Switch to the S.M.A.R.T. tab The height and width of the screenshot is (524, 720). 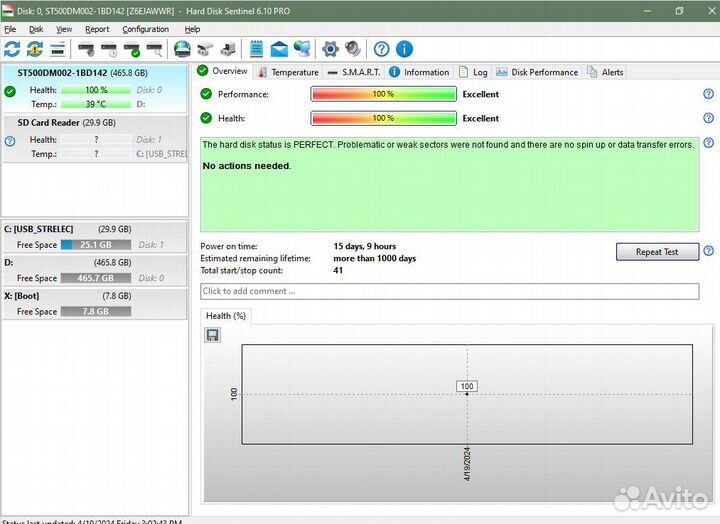pos(354,72)
